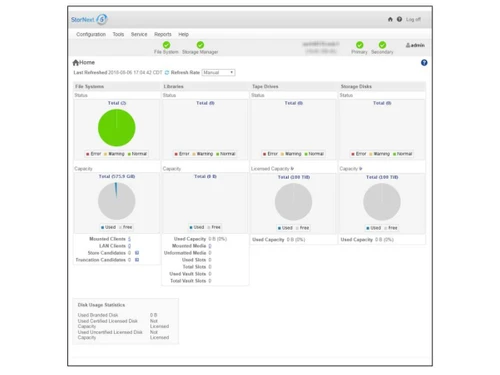Click the admin user icon
Image resolution: width=500 pixels, height=375 pixels.
(408, 45)
